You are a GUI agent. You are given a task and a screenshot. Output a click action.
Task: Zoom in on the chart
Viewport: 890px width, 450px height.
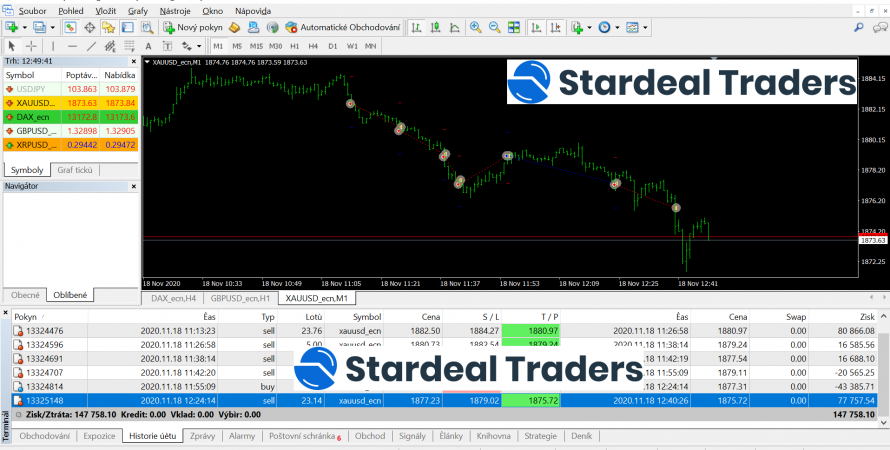click(x=476, y=27)
